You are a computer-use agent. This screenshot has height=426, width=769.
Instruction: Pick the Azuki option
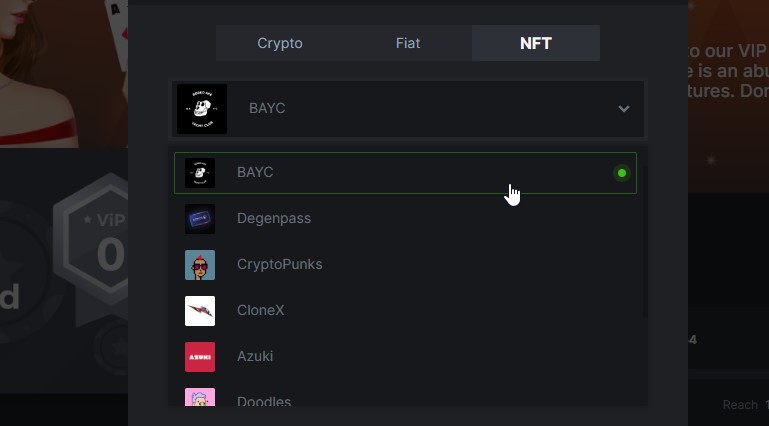click(255, 357)
